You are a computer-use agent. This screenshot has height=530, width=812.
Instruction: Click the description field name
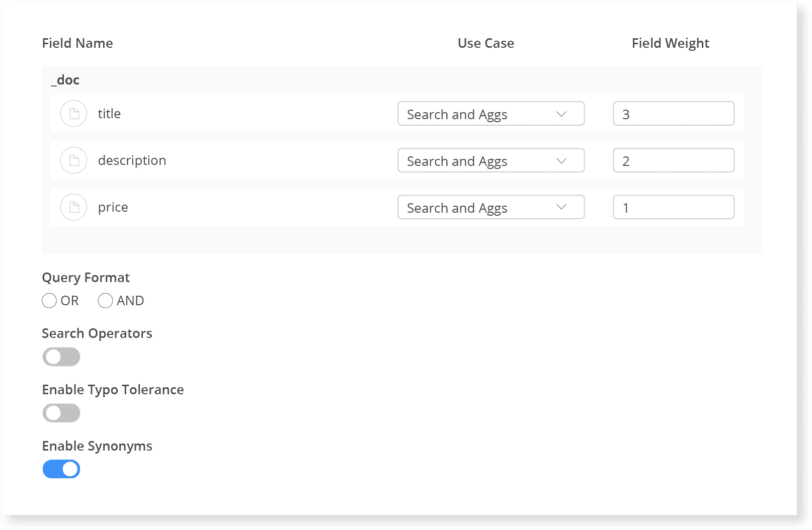pyautogui.click(x=132, y=160)
